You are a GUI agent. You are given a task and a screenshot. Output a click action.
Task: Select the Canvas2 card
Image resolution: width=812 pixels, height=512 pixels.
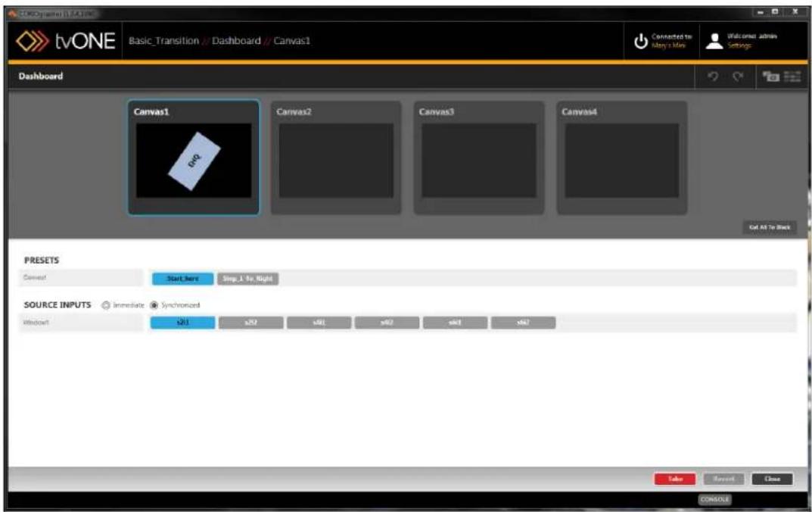pyautogui.click(x=336, y=158)
